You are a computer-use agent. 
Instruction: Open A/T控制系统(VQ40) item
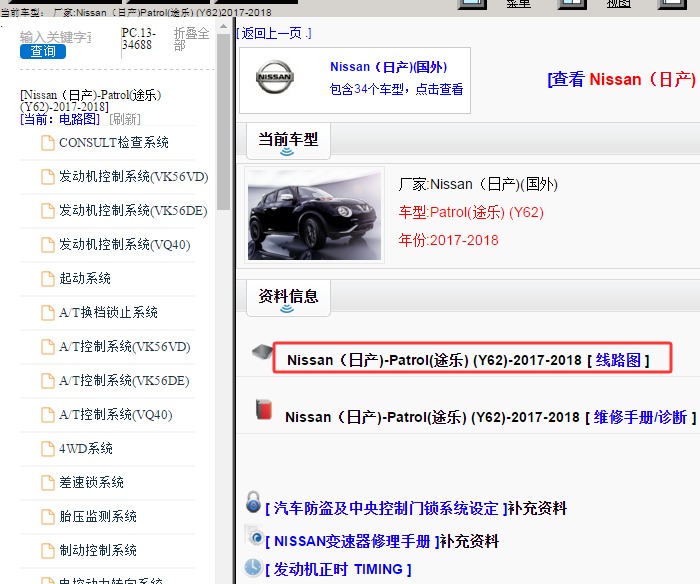point(116,414)
